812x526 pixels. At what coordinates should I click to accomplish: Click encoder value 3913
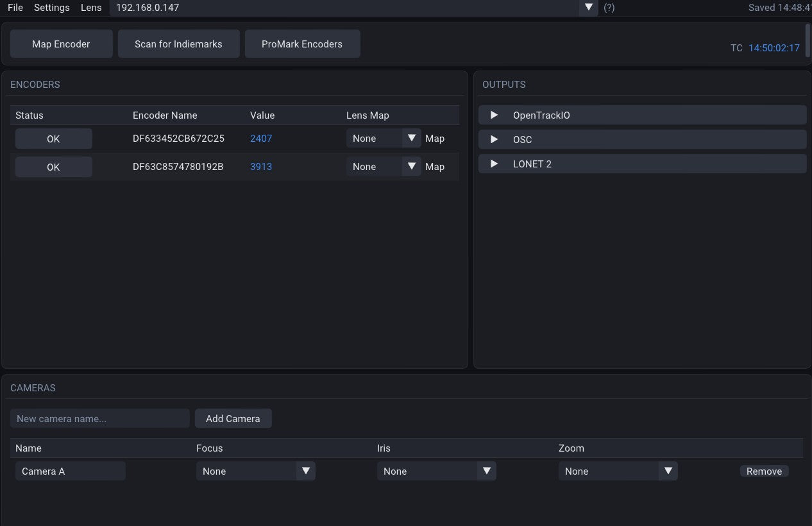click(x=261, y=167)
